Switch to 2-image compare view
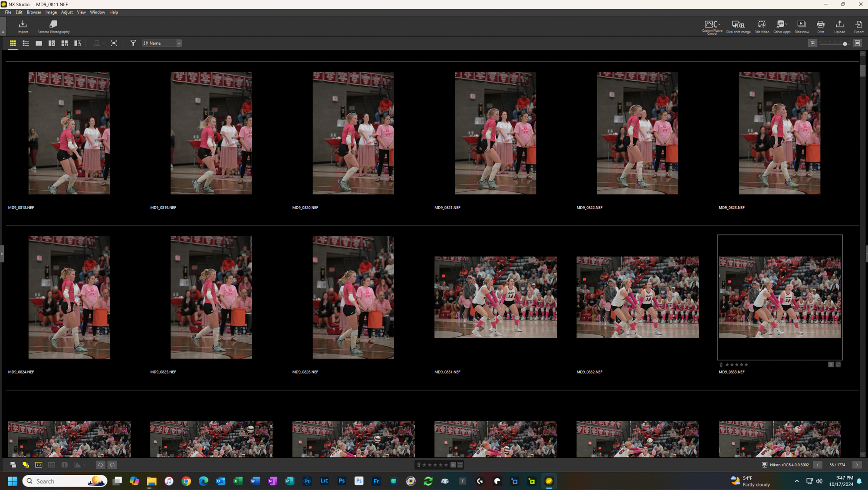The height and width of the screenshot is (490, 868). 52,43
